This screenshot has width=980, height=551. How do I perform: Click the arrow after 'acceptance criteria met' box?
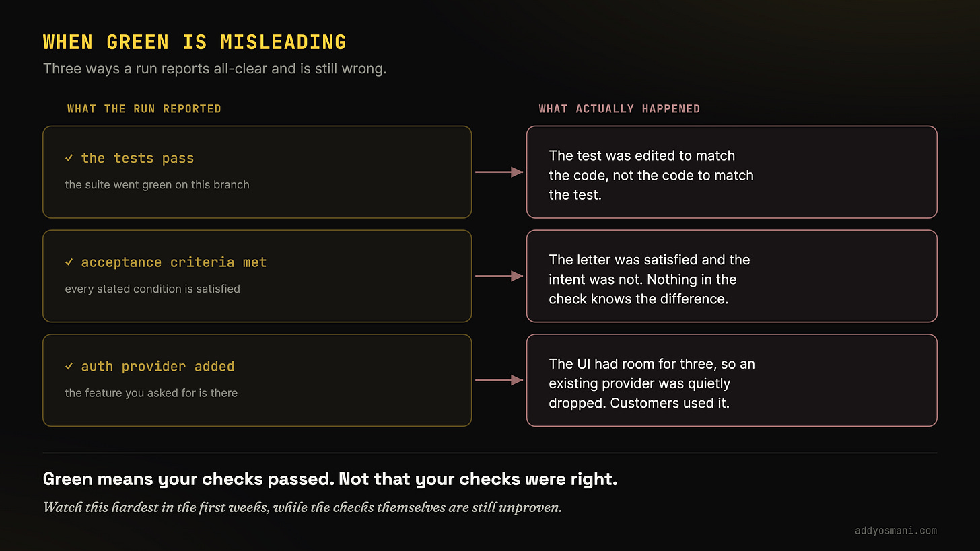[499, 276]
